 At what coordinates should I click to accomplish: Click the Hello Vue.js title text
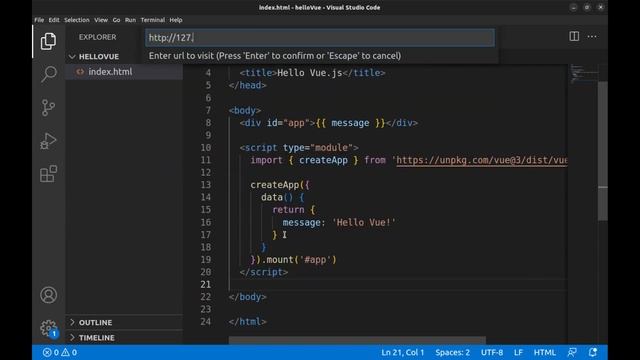(309, 73)
